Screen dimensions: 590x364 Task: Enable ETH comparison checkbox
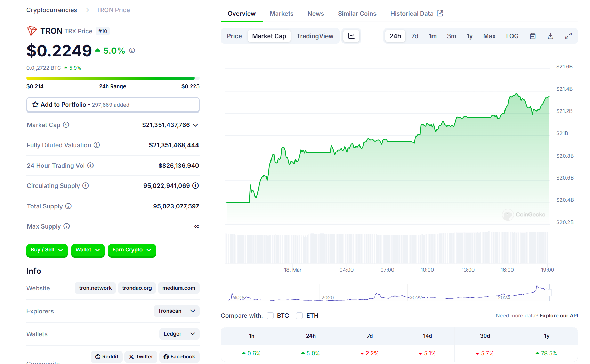(299, 316)
